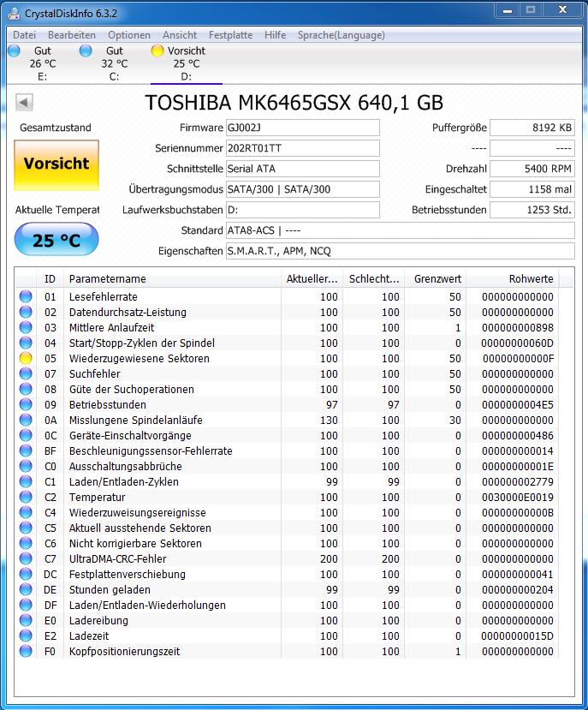Click raw value 0030000E0019 in Temperatur row
The width and height of the screenshot is (588, 710).
tap(517, 498)
